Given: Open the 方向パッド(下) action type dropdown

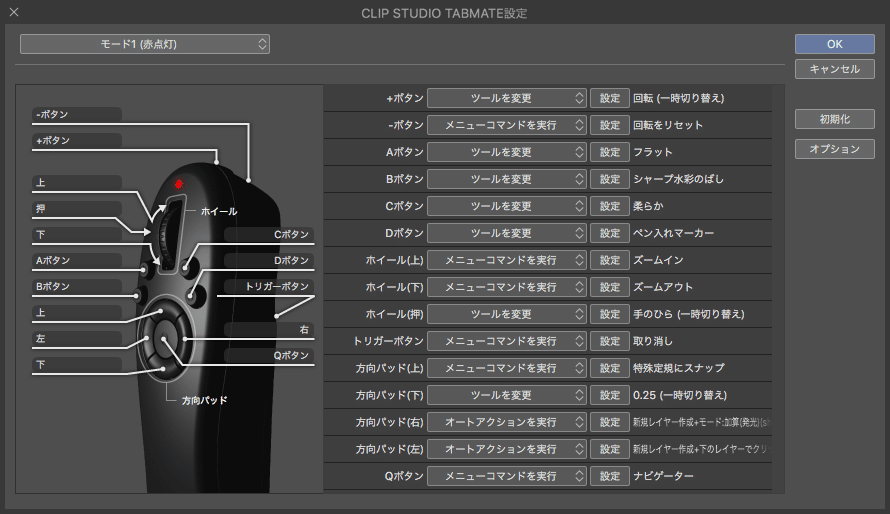Looking at the screenshot, I should pyautogui.click(x=506, y=395).
